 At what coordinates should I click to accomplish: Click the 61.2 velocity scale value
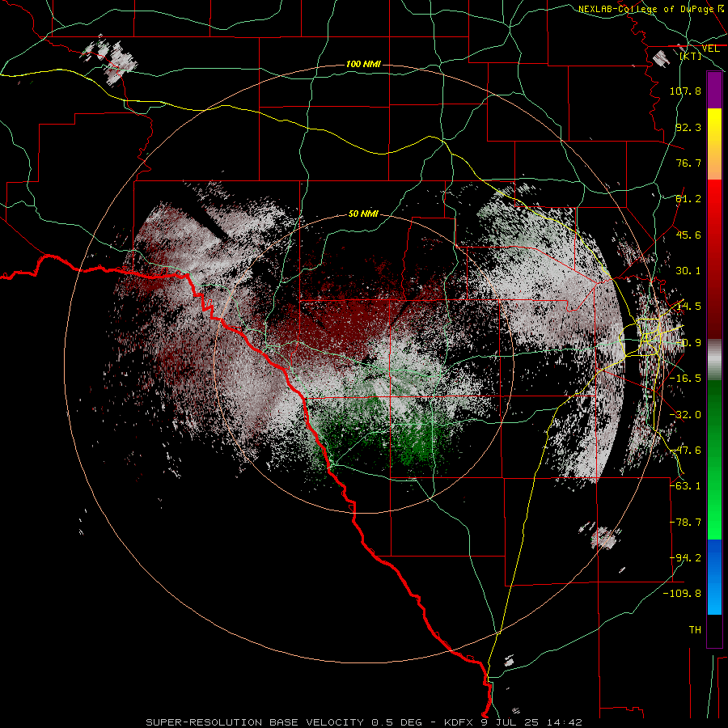688,198
